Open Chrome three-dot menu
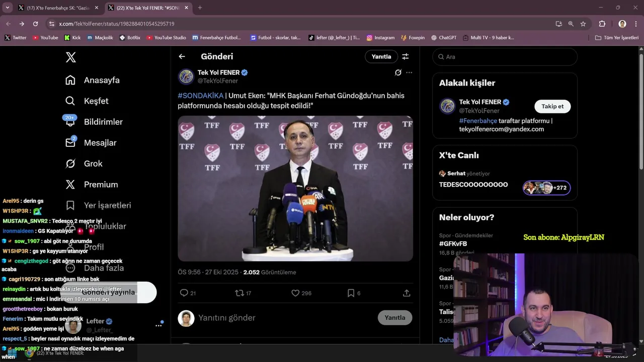The image size is (644, 362). 636,24
